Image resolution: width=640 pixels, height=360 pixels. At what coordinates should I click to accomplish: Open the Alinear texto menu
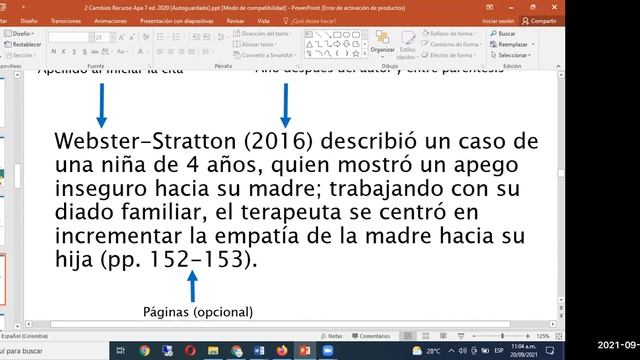[256, 44]
